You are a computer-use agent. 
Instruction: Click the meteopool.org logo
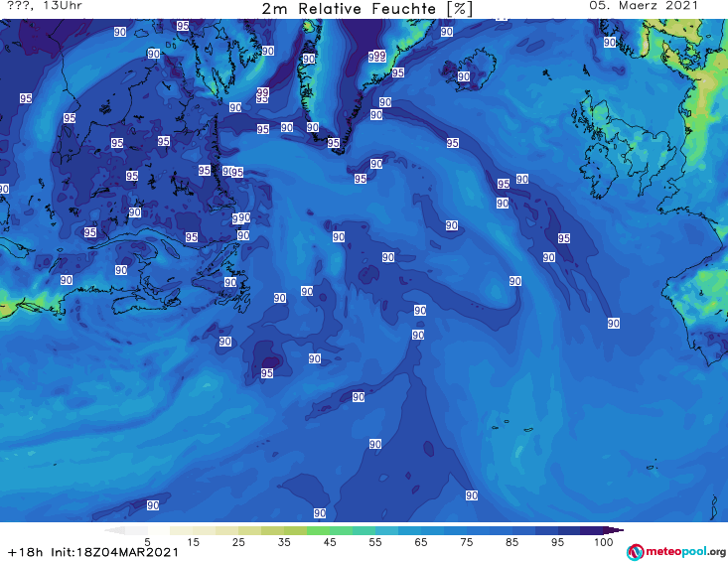(676, 552)
